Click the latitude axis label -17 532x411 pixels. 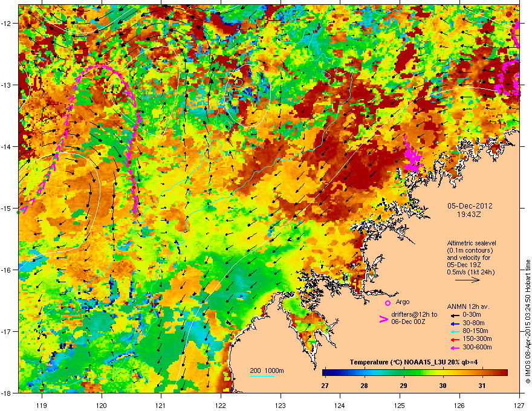click(6, 331)
